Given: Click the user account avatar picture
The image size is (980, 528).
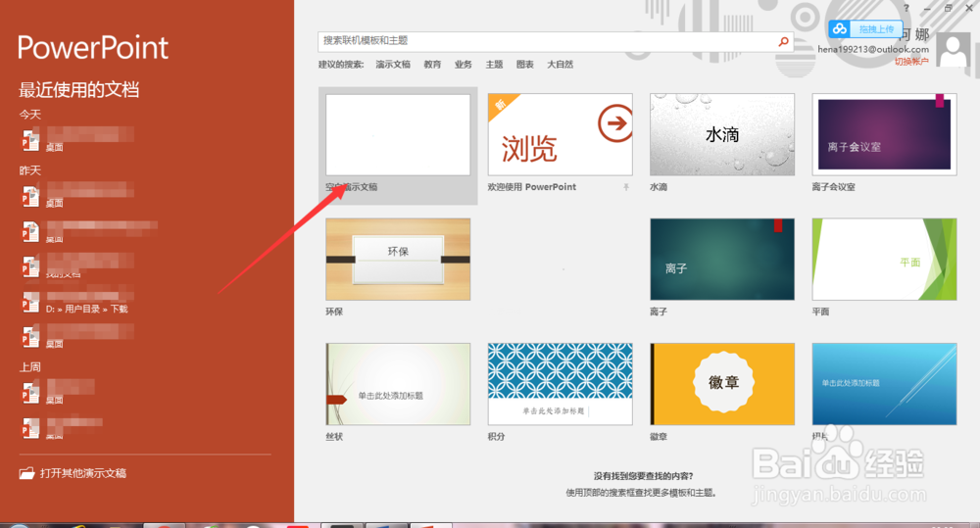Looking at the screenshot, I should pos(954,51).
